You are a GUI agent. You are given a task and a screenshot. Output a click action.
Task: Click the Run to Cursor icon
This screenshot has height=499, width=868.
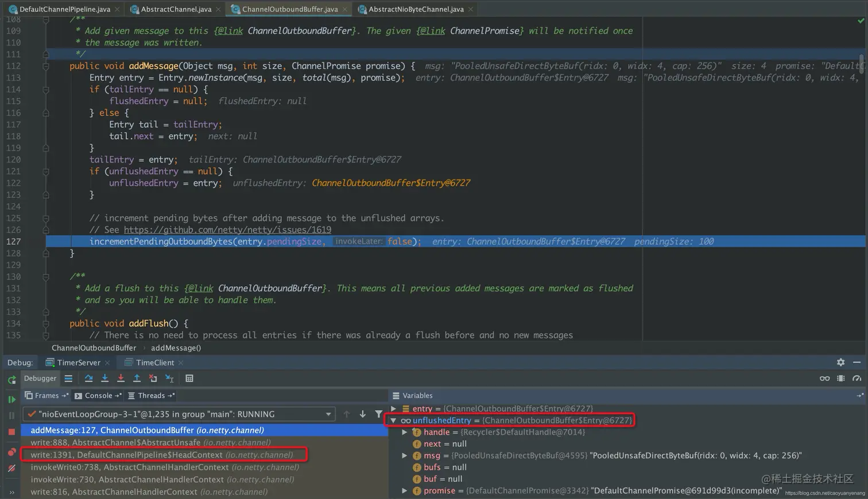point(169,379)
